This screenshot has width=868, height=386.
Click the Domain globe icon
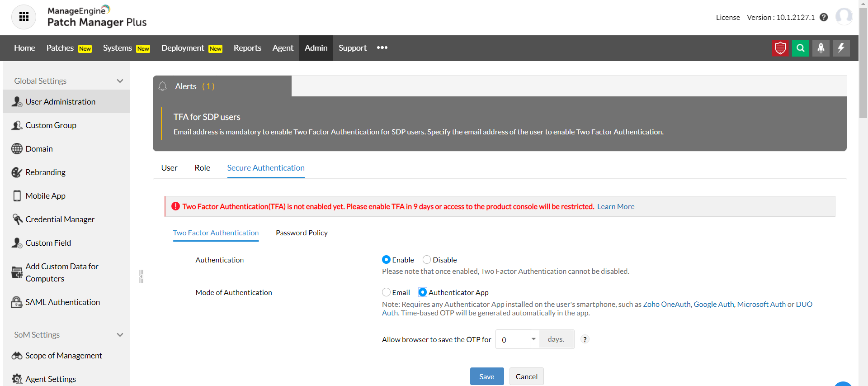point(17,149)
